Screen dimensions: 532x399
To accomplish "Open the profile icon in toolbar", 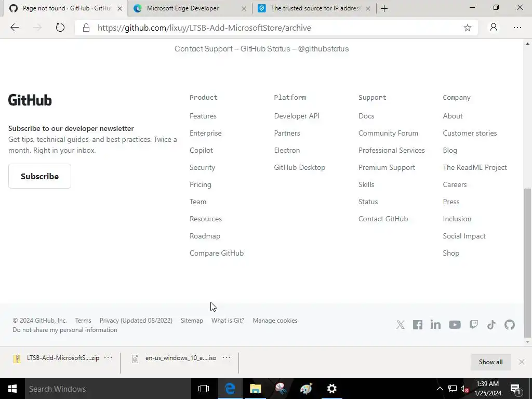I will [x=494, y=28].
